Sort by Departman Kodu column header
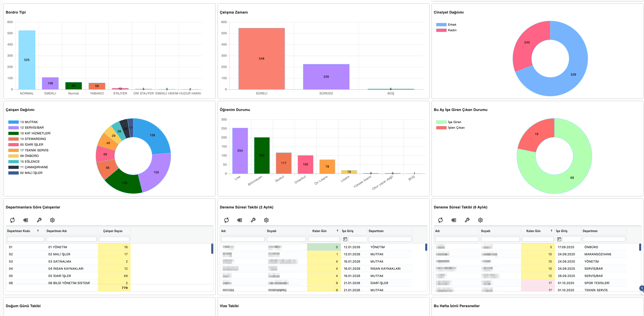This screenshot has width=644, height=316. [x=19, y=231]
